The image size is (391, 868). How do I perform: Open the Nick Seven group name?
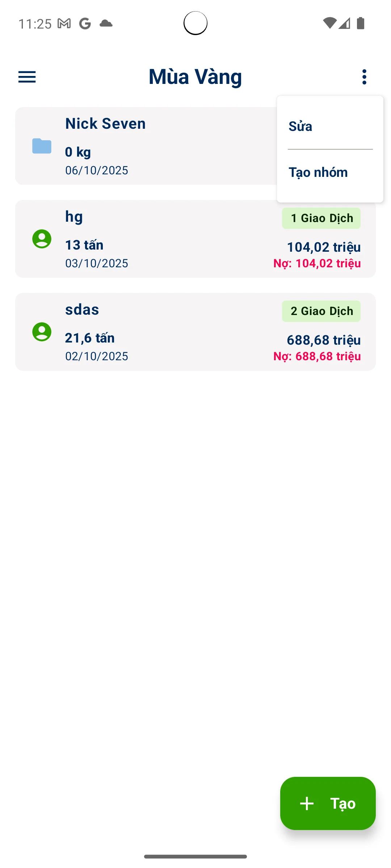[105, 124]
